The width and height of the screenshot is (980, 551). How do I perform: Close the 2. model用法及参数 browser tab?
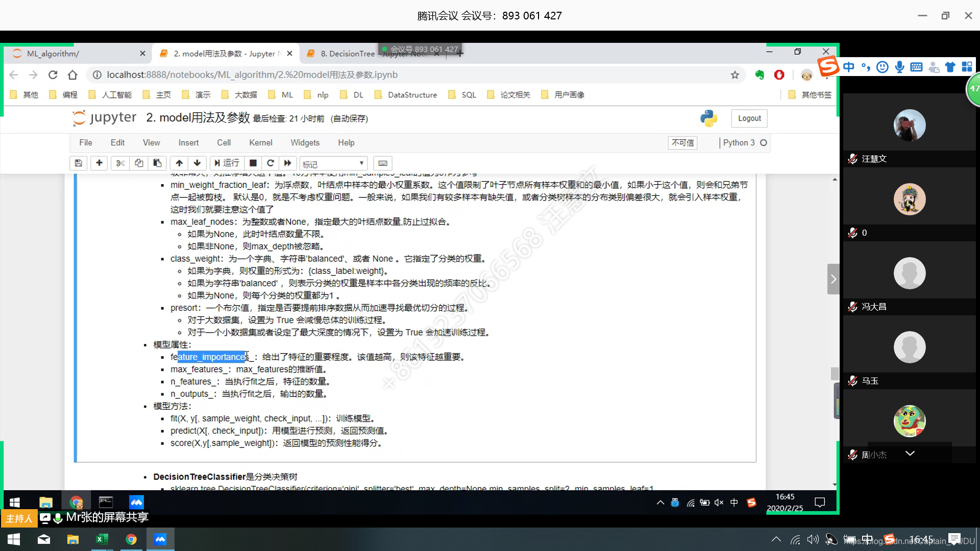click(x=290, y=54)
